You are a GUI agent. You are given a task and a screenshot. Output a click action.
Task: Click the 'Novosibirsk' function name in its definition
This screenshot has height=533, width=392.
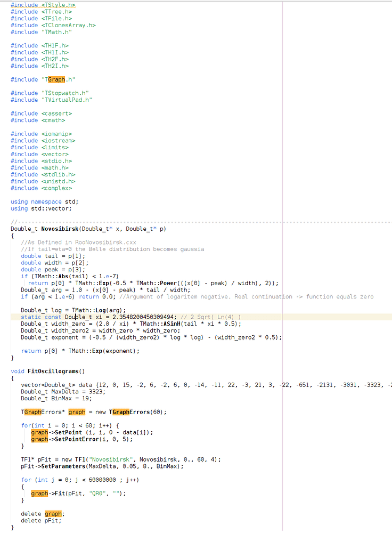[x=60, y=229]
